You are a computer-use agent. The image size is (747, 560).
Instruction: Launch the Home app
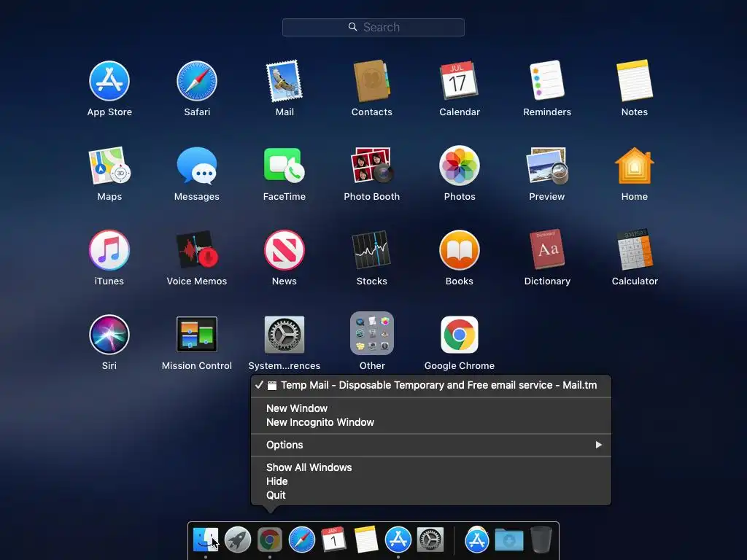(x=635, y=166)
